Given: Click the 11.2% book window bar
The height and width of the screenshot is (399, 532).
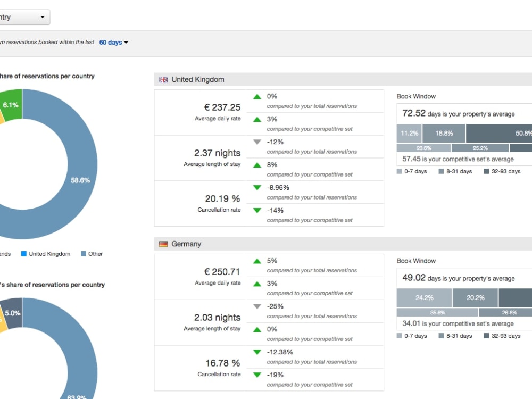Looking at the screenshot, I should (409, 134).
